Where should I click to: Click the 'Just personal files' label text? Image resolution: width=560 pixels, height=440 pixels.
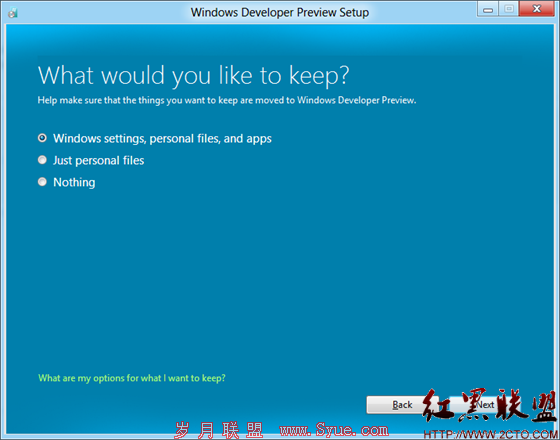(x=99, y=160)
